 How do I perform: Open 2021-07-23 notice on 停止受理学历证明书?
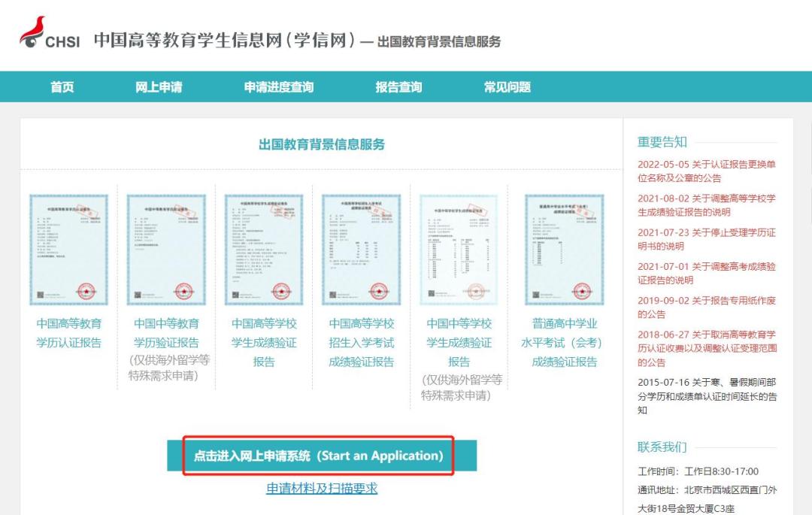point(706,239)
